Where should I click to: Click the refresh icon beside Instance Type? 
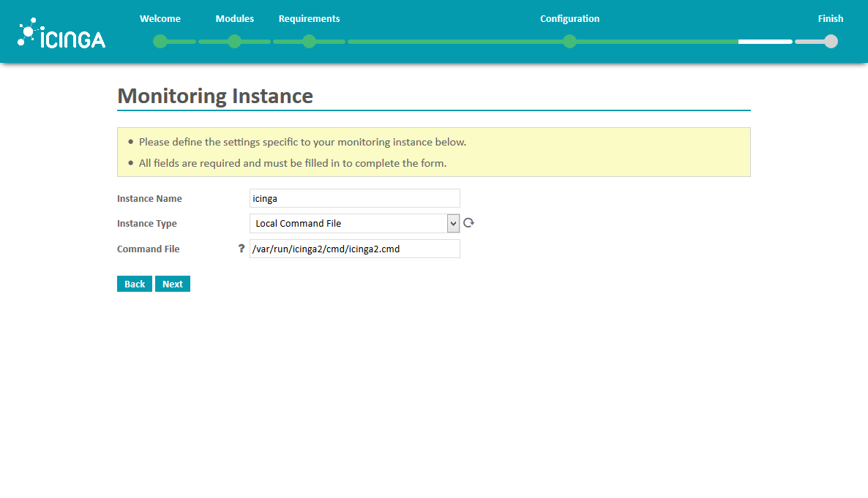click(469, 223)
